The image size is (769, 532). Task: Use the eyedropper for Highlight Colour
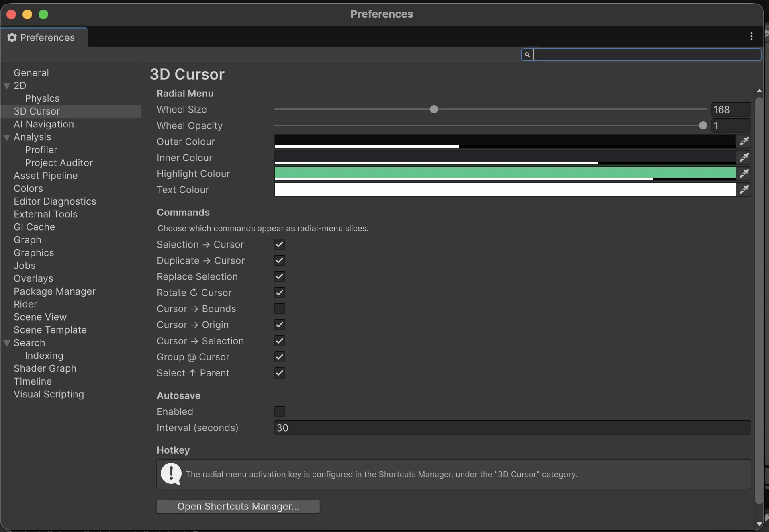pos(744,174)
